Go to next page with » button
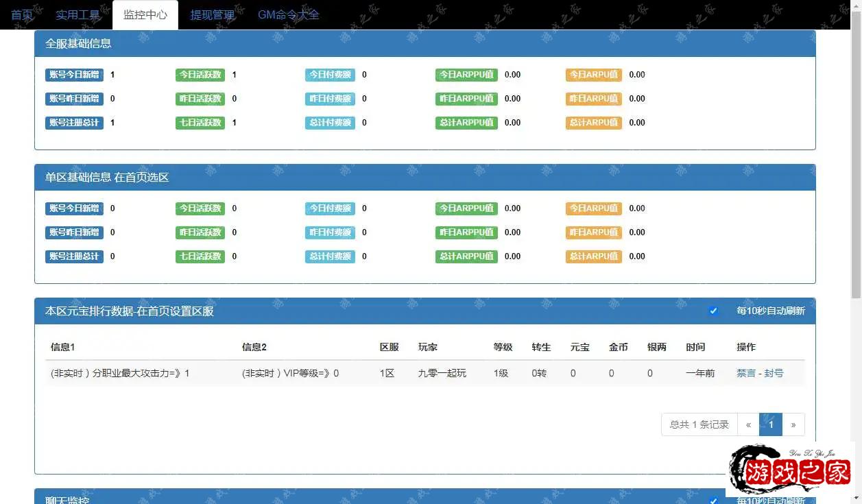862x504 pixels. point(793,424)
